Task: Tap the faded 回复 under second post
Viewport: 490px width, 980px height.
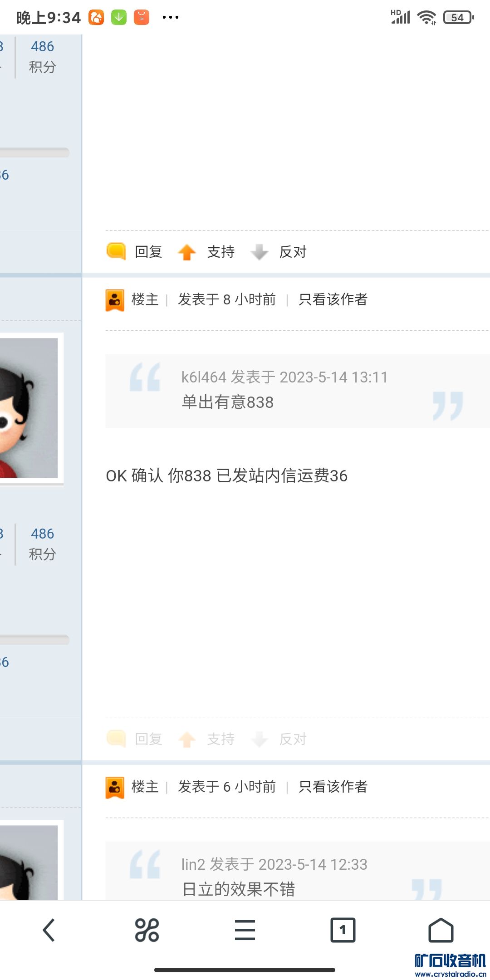Action: 148,739
